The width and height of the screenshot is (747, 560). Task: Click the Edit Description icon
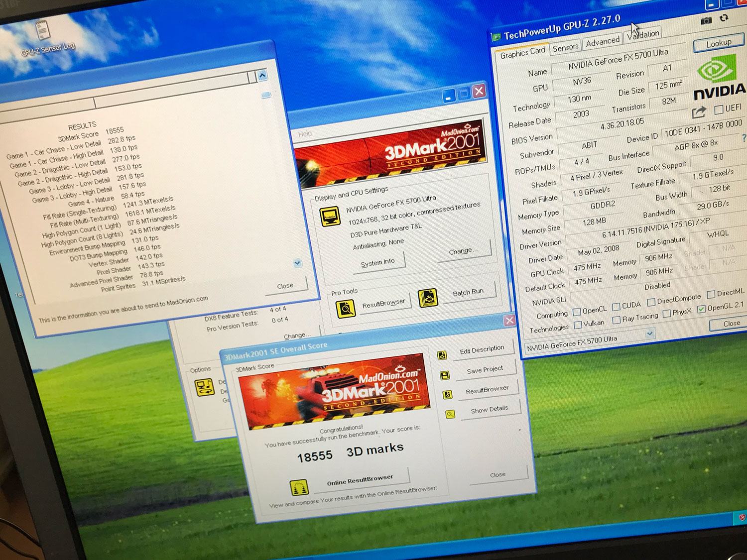[x=441, y=355]
